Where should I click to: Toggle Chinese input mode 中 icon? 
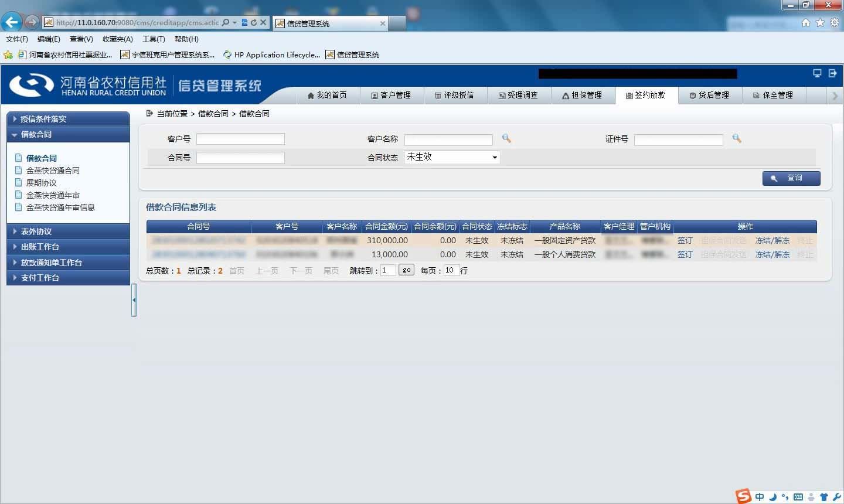(760, 497)
